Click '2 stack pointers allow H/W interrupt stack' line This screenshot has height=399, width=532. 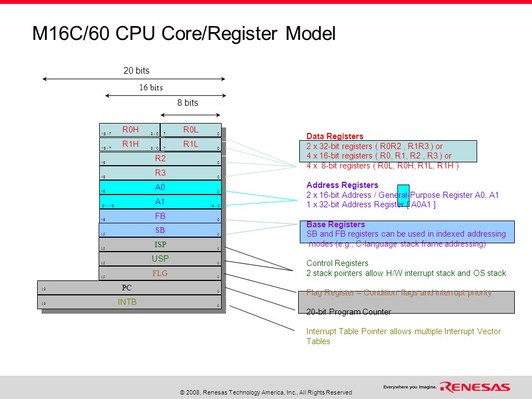(406, 273)
